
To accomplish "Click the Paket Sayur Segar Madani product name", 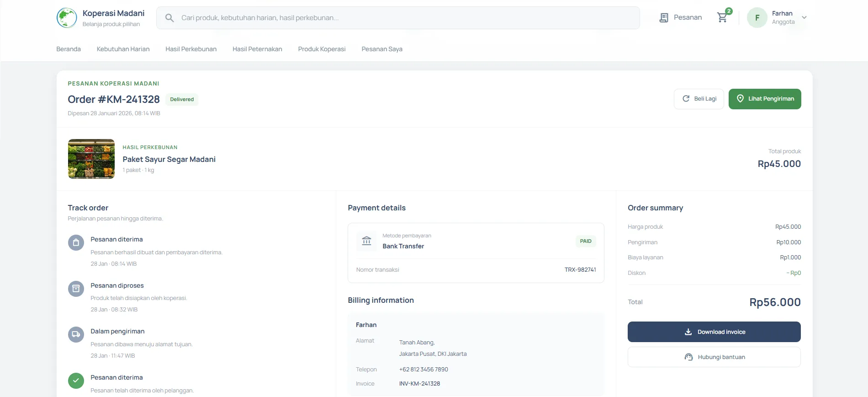I will click(169, 159).
